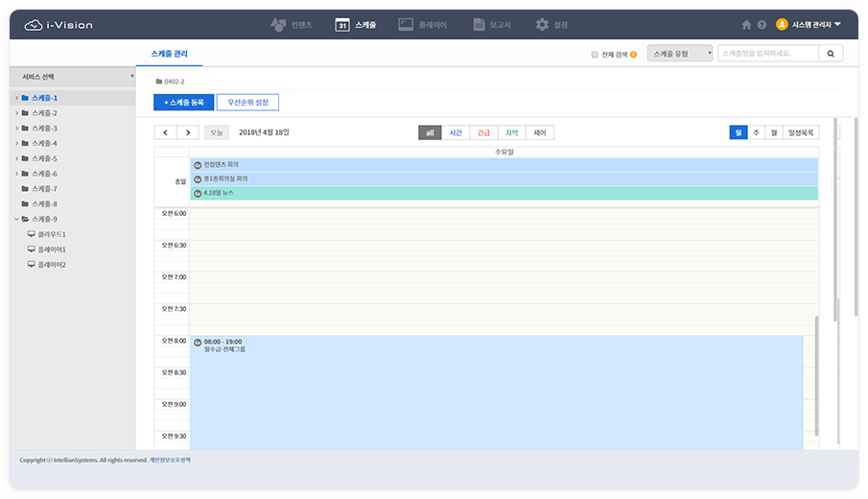The image size is (868, 499).
Task: Open 시스템 관리자 account dropdown
Action: 816,25
